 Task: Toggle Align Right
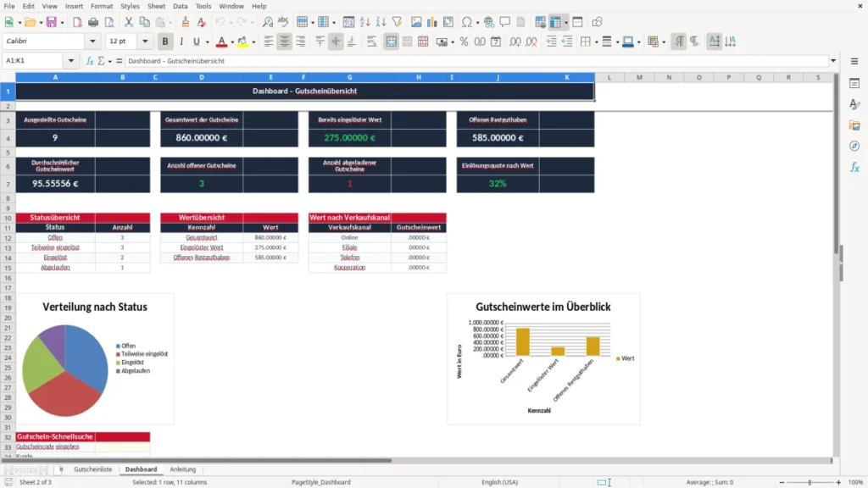point(301,42)
